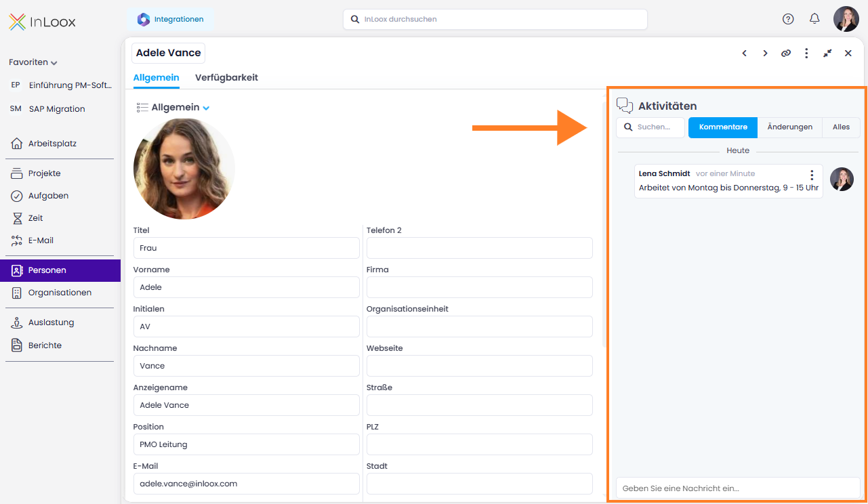Open Integrationen button
The width and height of the screenshot is (868, 504).
tap(171, 20)
